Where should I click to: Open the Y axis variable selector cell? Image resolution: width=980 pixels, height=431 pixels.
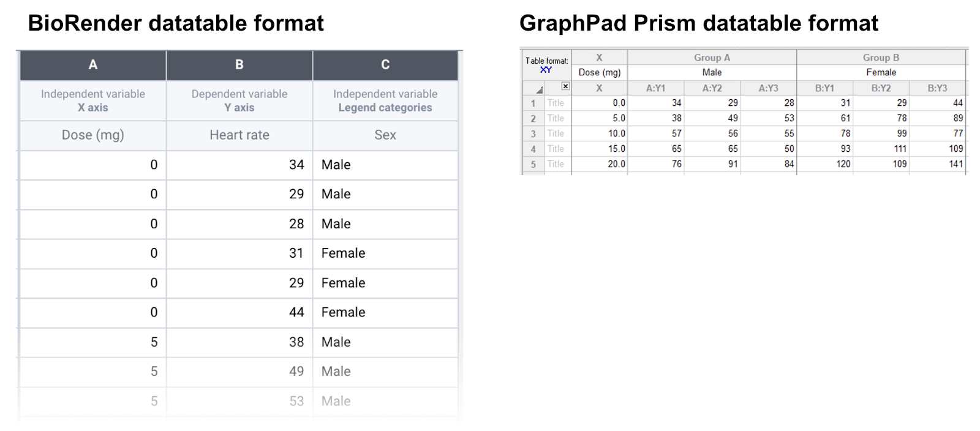click(239, 100)
